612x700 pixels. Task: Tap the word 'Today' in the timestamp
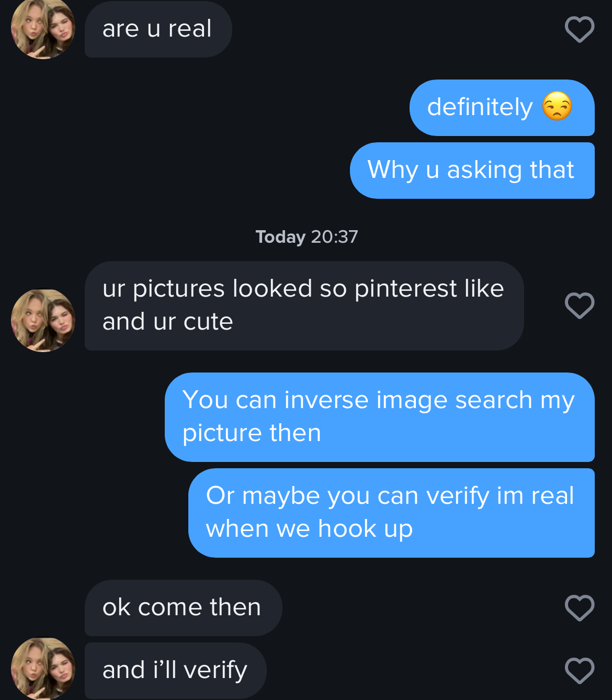(x=280, y=237)
